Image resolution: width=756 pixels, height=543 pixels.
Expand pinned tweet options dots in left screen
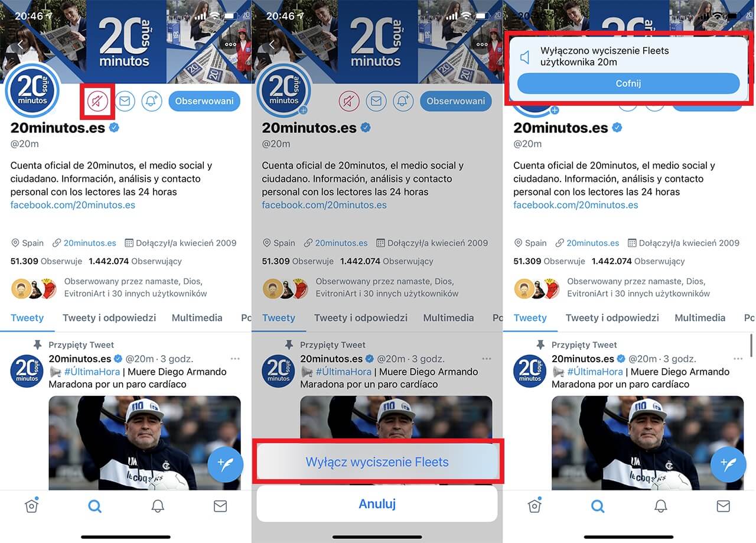pyautogui.click(x=235, y=359)
